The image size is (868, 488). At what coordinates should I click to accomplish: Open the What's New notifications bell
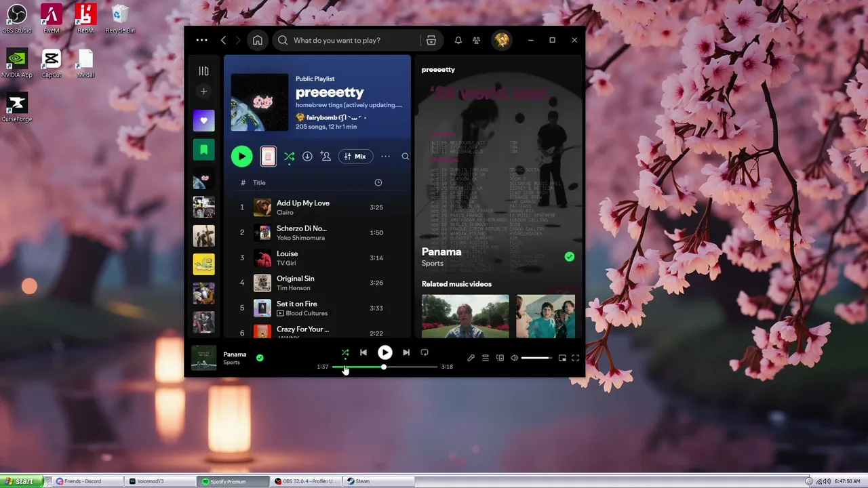click(458, 40)
